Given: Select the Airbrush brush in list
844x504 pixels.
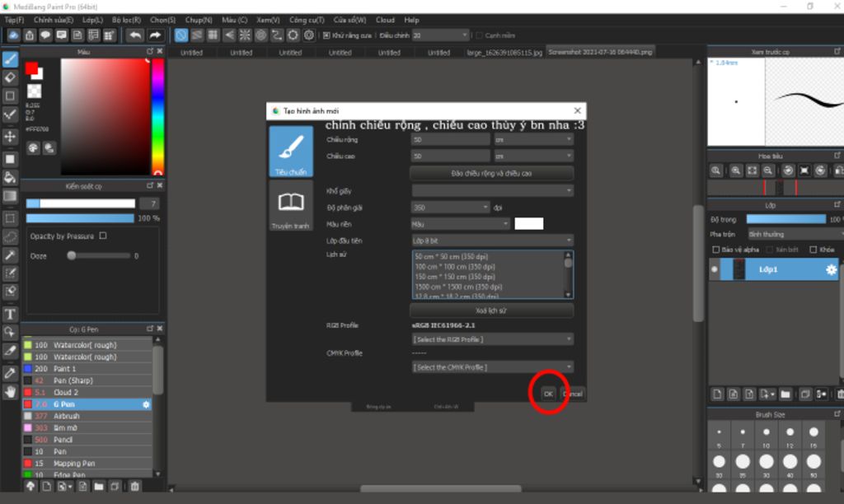Looking at the screenshot, I should coord(87,417).
